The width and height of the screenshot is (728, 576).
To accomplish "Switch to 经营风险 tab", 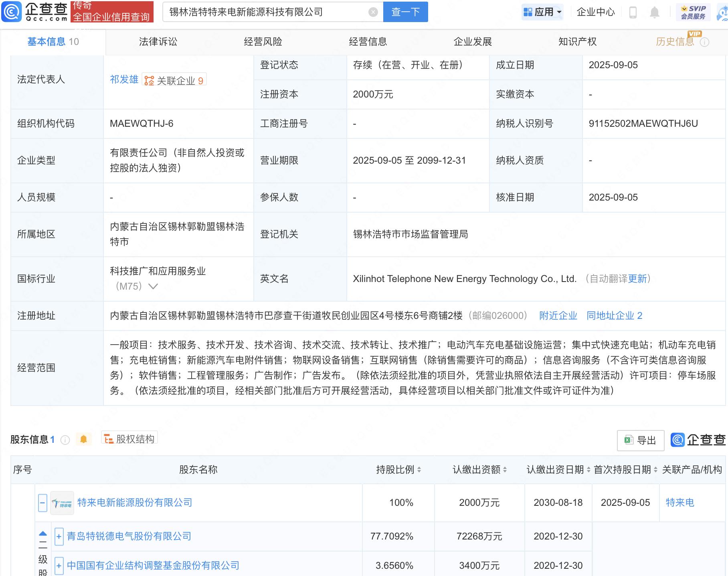I will pos(263,42).
